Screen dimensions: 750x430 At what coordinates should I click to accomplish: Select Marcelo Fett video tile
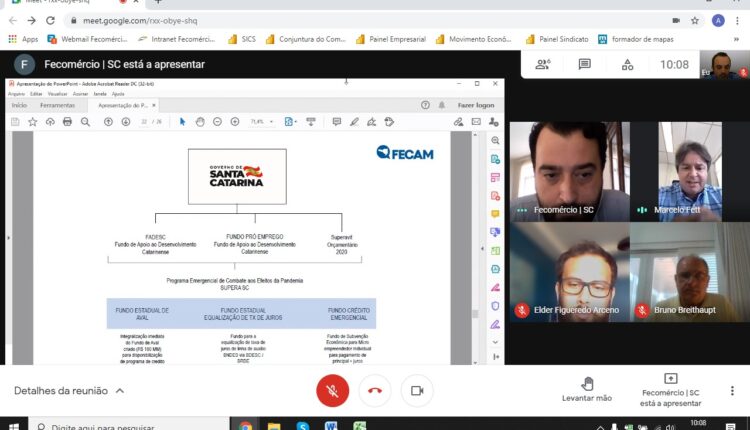(690, 172)
